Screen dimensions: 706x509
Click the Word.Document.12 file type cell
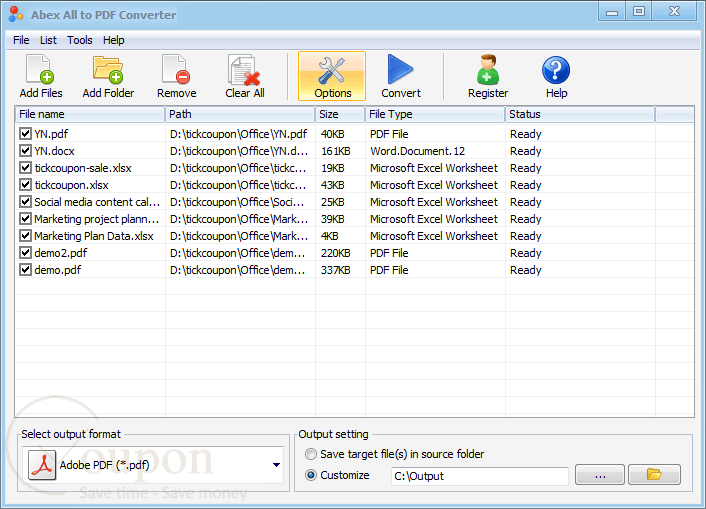[x=417, y=151]
